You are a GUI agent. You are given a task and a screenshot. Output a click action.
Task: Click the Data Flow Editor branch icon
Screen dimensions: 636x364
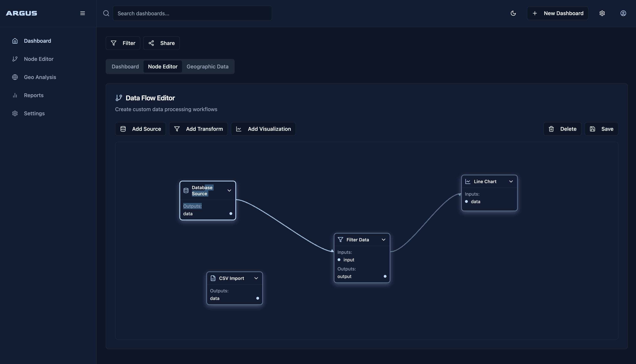coord(119,98)
